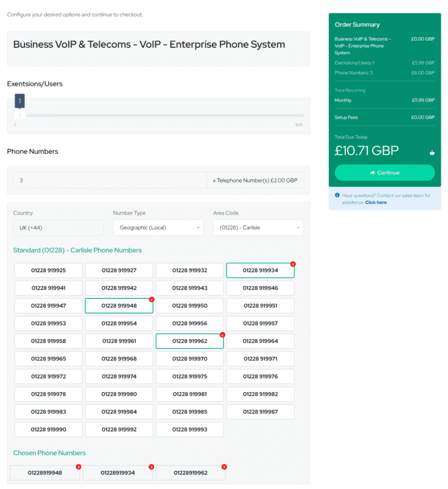448x489 pixels.
Task: Click the basket icon beside £10.71 GBP
Action: pyautogui.click(x=432, y=153)
